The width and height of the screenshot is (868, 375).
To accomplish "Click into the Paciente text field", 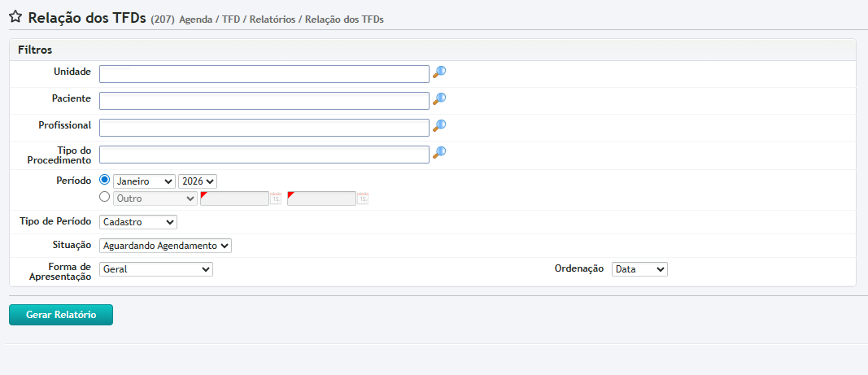I will tap(264, 101).
